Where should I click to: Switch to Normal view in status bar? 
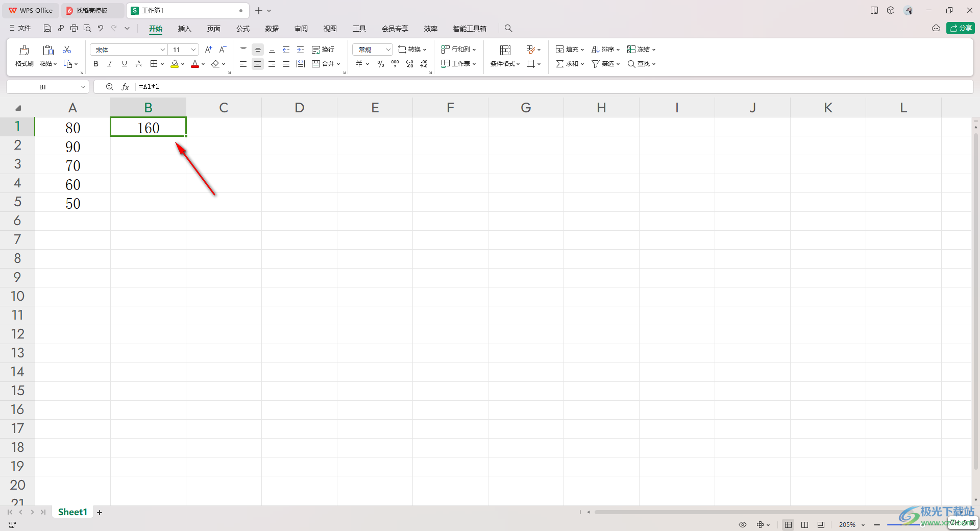pyautogui.click(x=789, y=525)
